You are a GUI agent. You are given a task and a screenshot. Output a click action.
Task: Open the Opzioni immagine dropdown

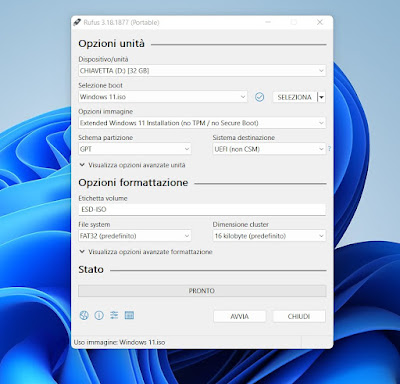[x=202, y=123]
